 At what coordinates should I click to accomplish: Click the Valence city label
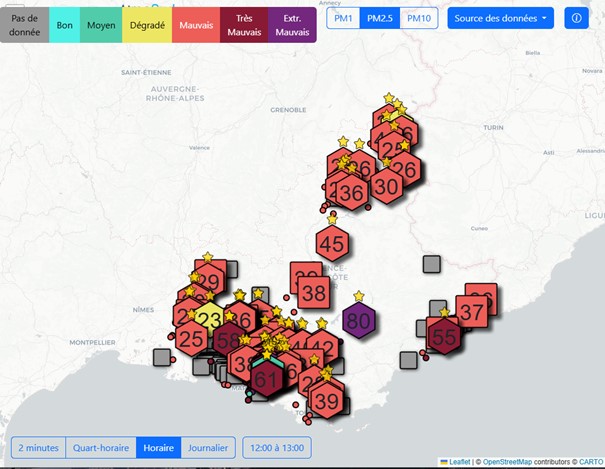[199, 148]
